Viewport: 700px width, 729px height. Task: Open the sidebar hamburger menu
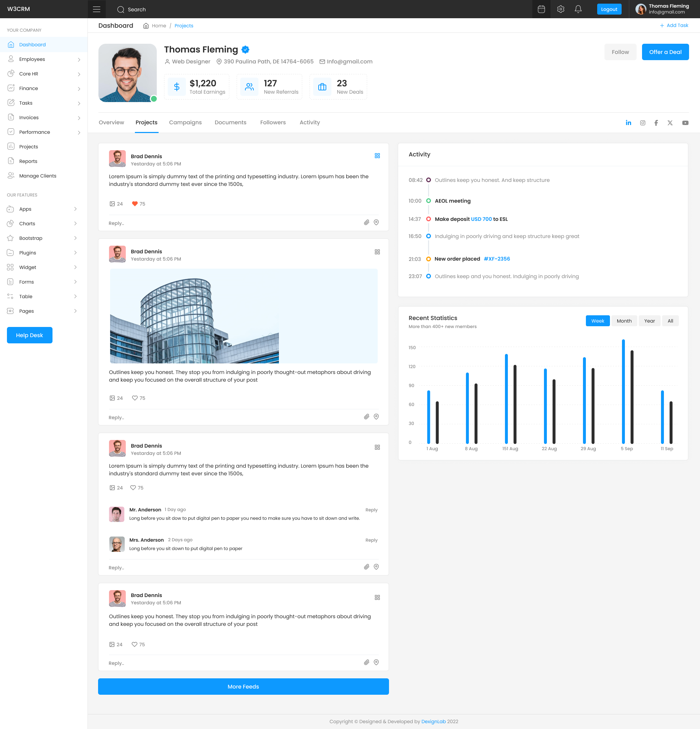tap(96, 9)
